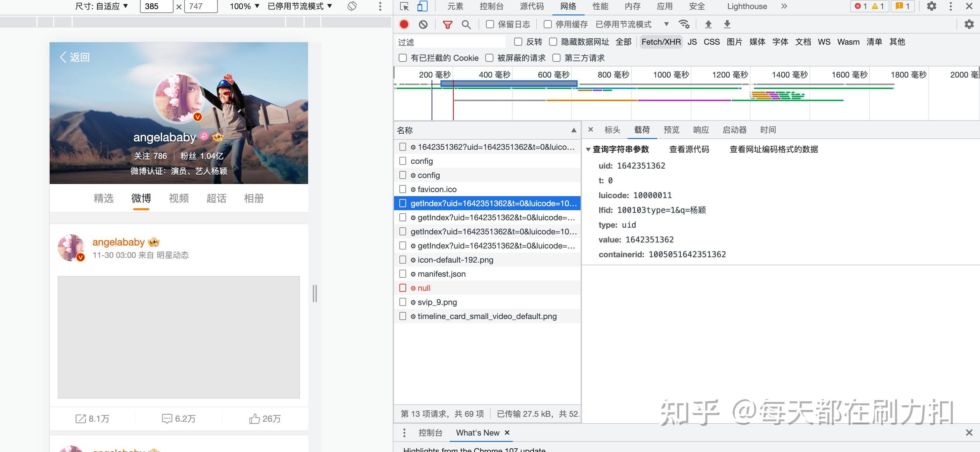Filter requests by Fetch/XHR
This screenshot has height=452, width=980.
(661, 42)
